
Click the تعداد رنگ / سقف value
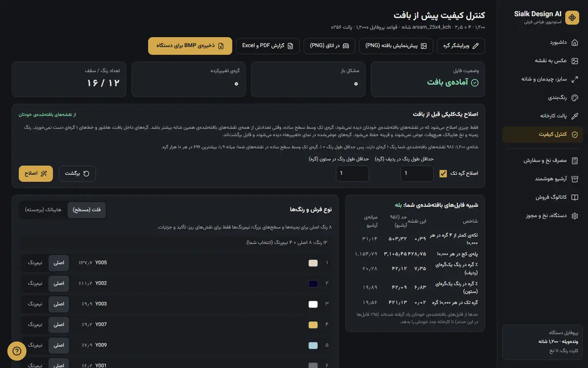coord(103,83)
